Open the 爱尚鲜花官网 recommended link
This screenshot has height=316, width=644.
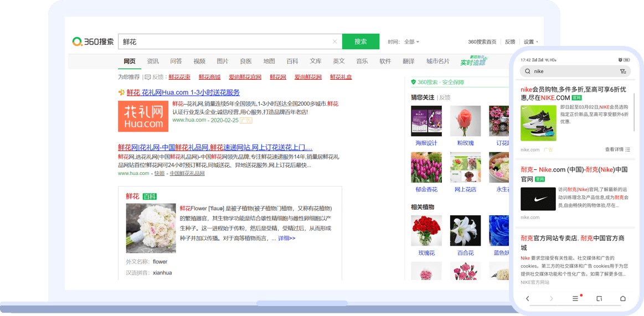[x=245, y=77]
